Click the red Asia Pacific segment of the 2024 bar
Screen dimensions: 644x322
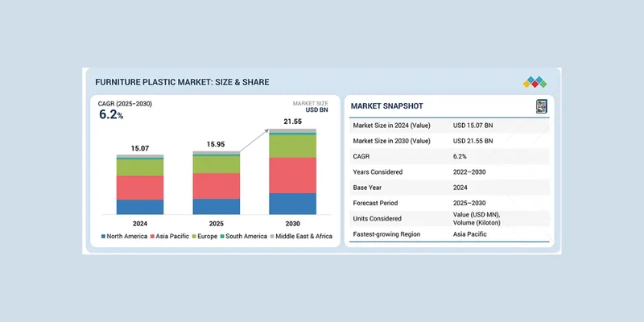139,188
